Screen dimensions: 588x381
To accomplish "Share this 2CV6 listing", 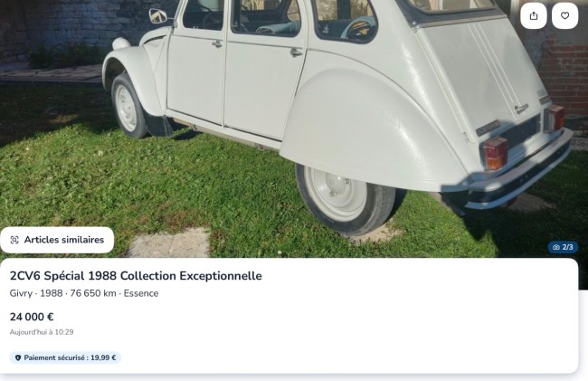I will click(x=533, y=15).
